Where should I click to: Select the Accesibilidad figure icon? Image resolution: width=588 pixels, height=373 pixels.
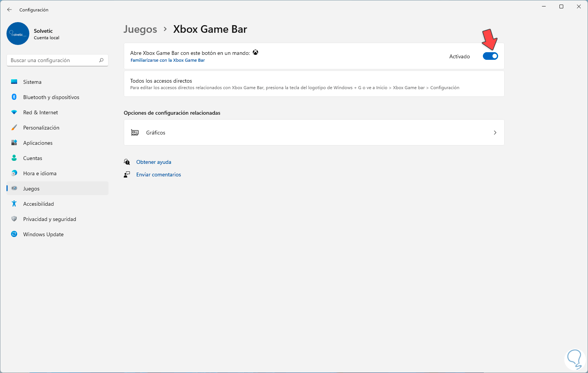click(x=14, y=204)
